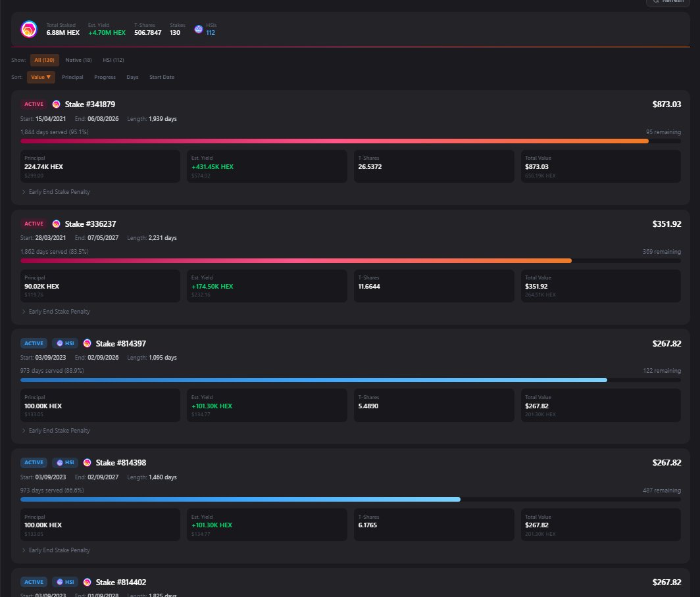
Task: Sort stakes by Days
Action: click(x=133, y=77)
